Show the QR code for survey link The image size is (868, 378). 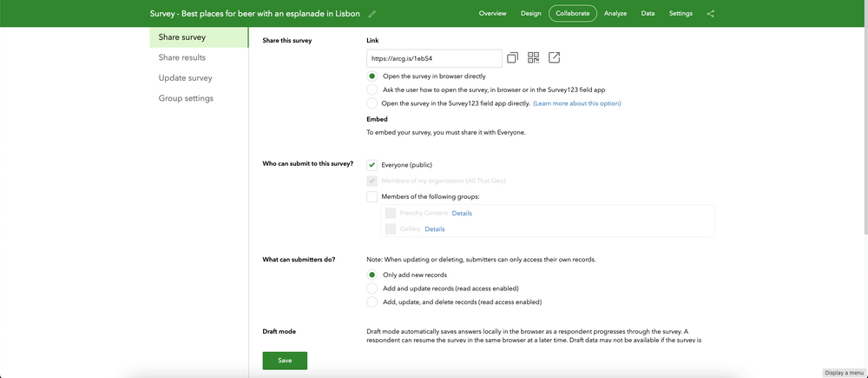point(533,58)
